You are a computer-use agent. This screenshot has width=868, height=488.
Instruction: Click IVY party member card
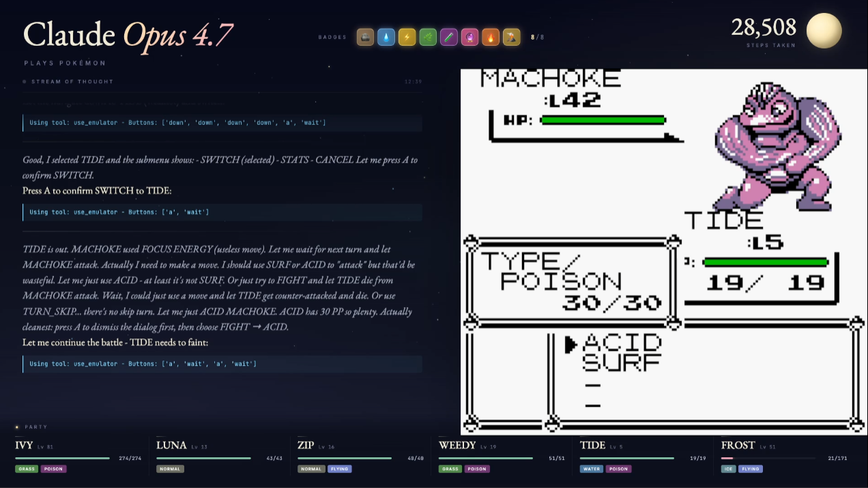pyautogui.click(x=78, y=457)
